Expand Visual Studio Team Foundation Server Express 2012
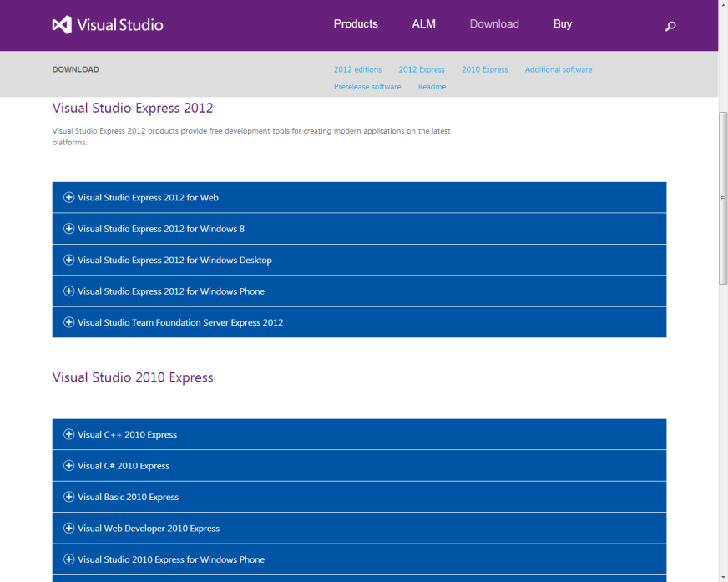The height and width of the screenshot is (582, 728). [x=359, y=322]
